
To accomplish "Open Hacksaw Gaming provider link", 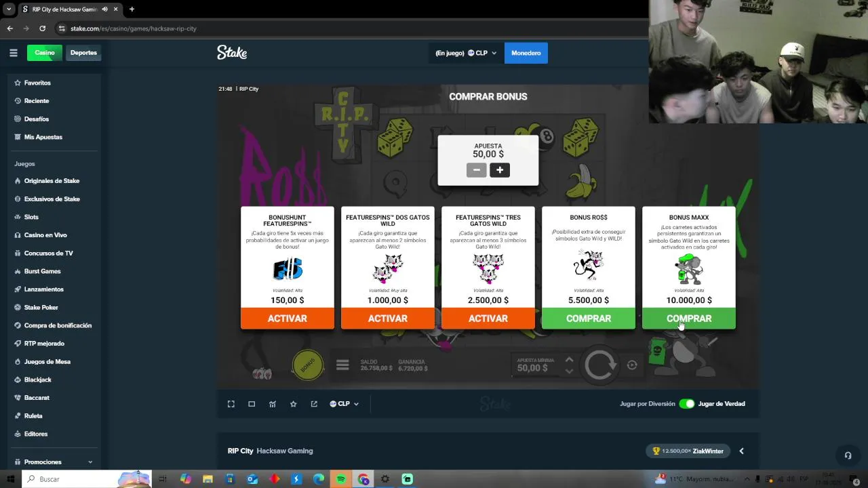I will pos(285,451).
